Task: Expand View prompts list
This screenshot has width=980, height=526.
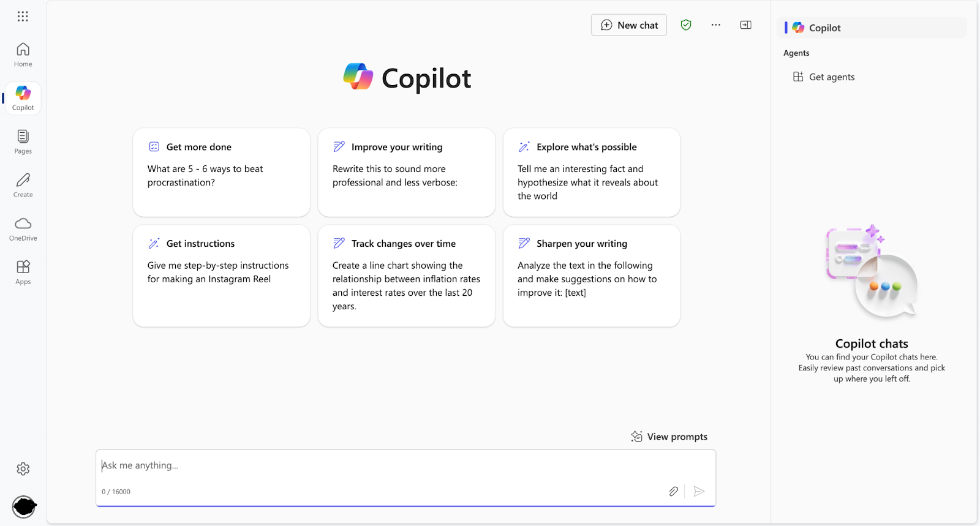Action: tap(669, 437)
